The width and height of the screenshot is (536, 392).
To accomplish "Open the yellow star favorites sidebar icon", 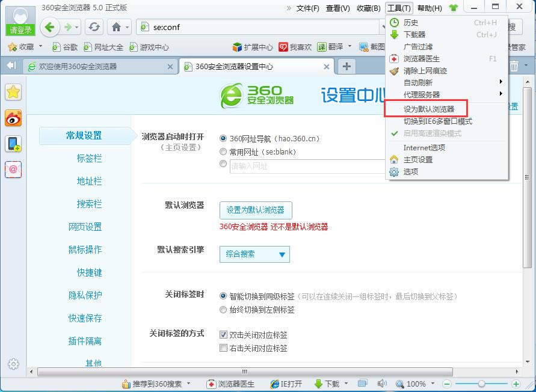I will pos(13,92).
